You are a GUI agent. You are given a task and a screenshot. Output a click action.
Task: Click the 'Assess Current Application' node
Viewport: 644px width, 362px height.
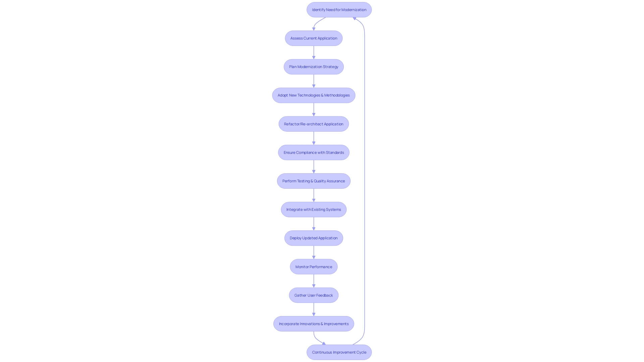point(314,38)
